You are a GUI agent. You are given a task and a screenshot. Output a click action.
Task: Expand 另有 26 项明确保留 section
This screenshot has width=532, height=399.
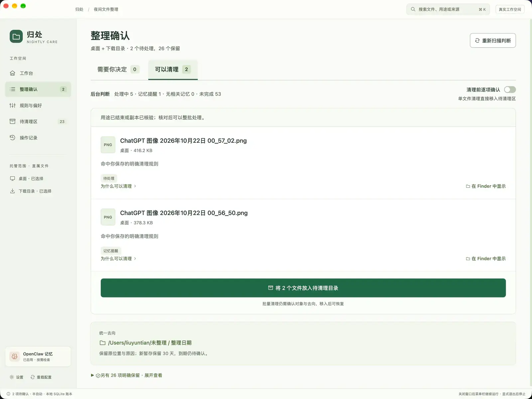[126, 375]
